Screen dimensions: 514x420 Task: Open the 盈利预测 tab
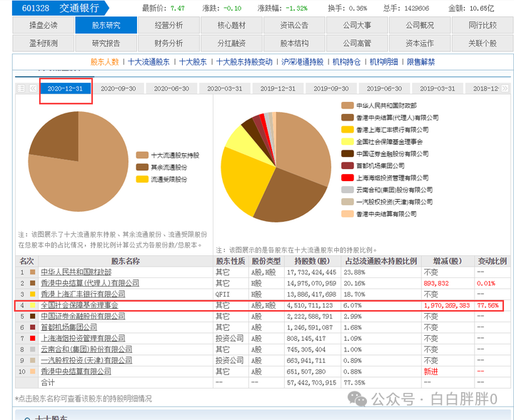(x=44, y=43)
